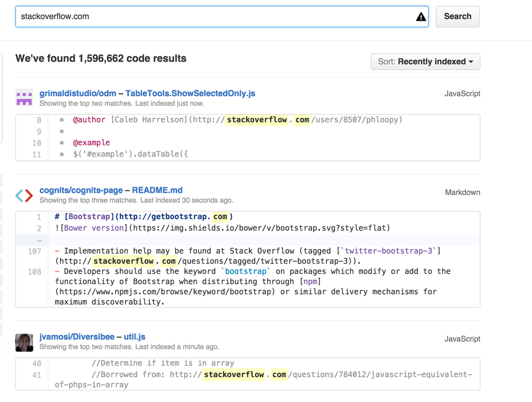Open the util.js file link
Image resolution: width=532 pixels, height=402 pixels.
134,337
